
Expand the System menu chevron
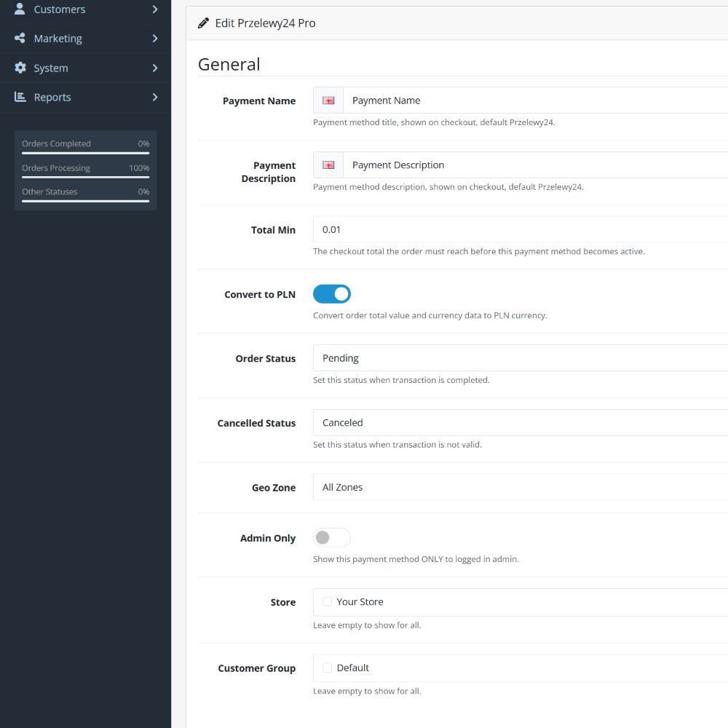tap(155, 68)
